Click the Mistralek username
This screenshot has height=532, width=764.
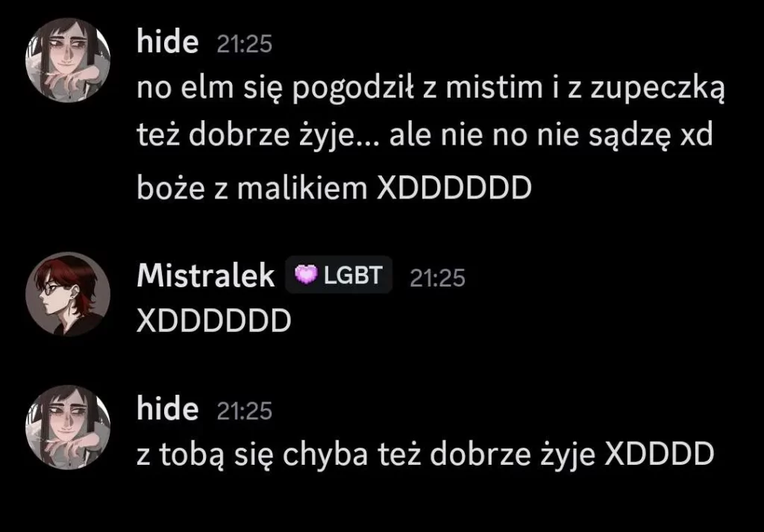(x=206, y=276)
